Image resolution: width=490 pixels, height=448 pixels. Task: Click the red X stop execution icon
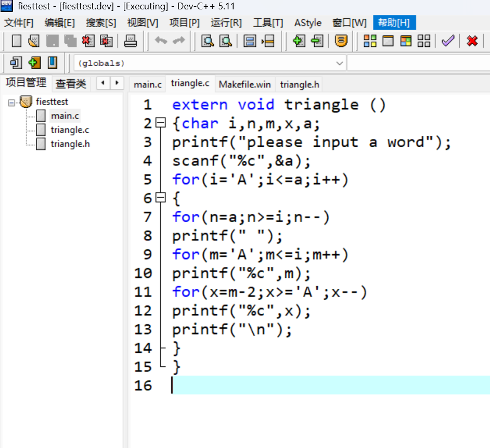tap(472, 41)
